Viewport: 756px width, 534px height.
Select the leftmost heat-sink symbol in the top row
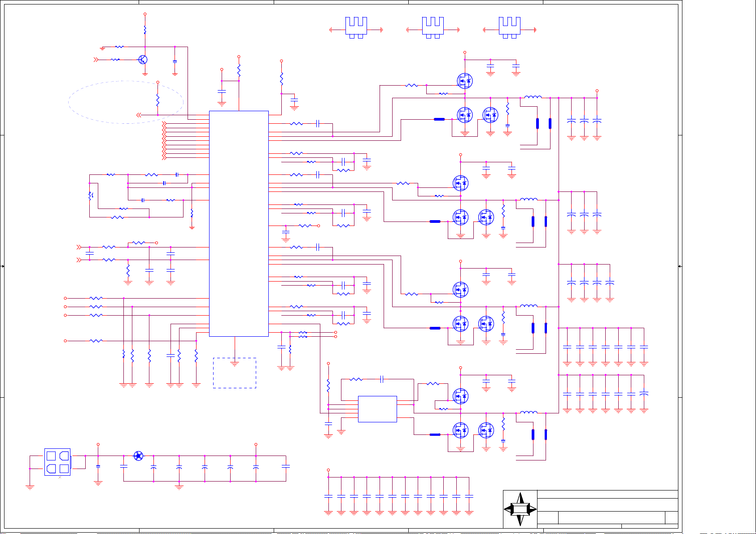pyautogui.click(x=356, y=27)
